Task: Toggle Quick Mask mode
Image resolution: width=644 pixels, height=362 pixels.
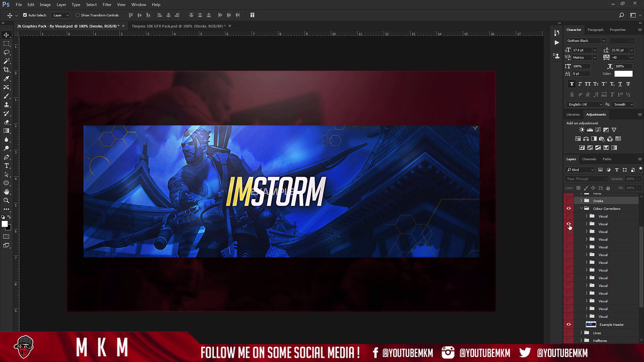Action: point(6,237)
